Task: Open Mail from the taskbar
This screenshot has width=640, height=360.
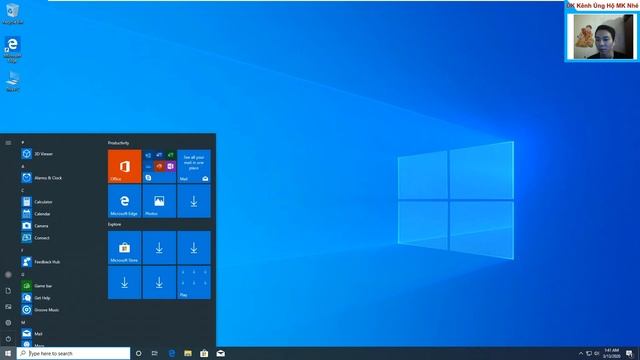Action: (x=220, y=353)
